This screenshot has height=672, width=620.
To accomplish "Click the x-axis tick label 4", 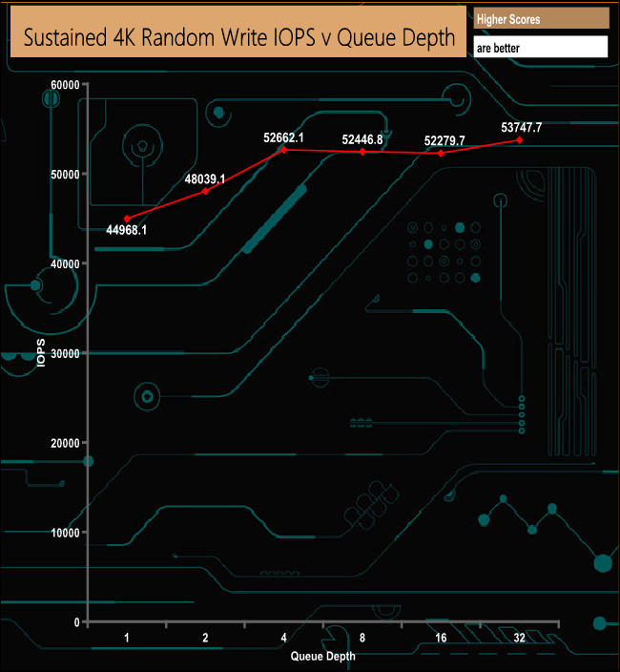I will coord(284,638).
